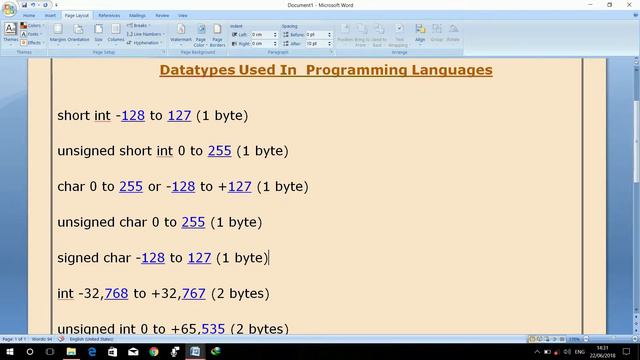The image size is (640, 360).
Task: Expand the Breaks menu
Action: pyautogui.click(x=138, y=25)
